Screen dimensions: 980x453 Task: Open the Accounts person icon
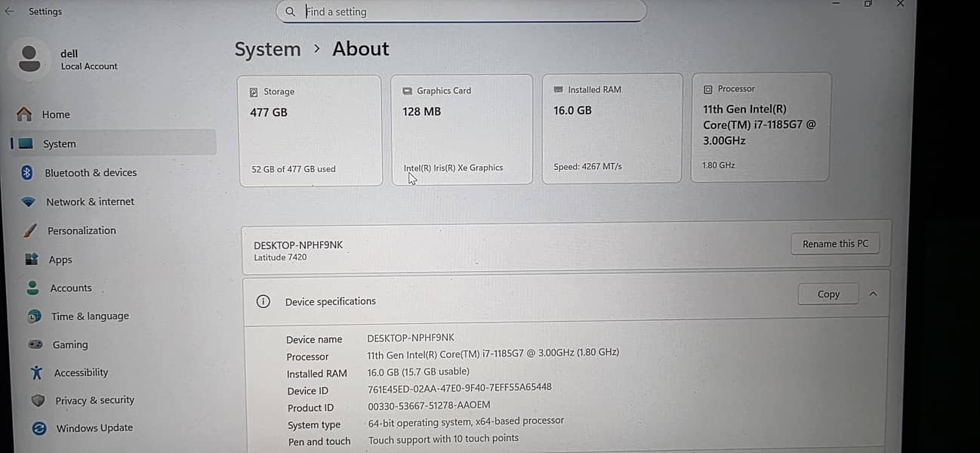[32, 288]
